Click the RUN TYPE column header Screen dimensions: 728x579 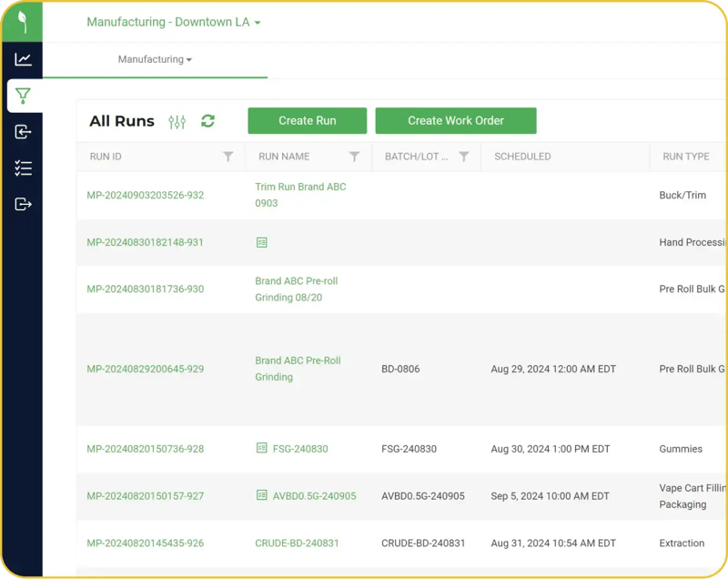coord(686,157)
